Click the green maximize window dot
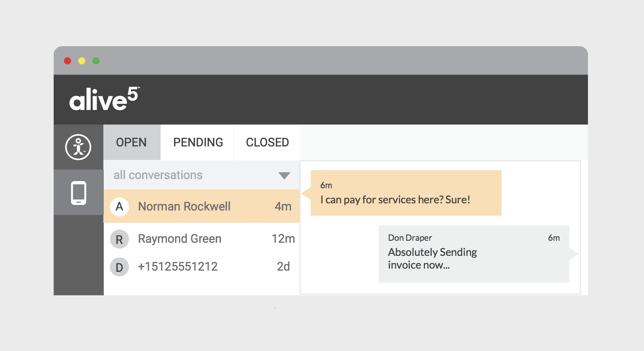This screenshot has width=644, height=351. click(x=96, y=61)
